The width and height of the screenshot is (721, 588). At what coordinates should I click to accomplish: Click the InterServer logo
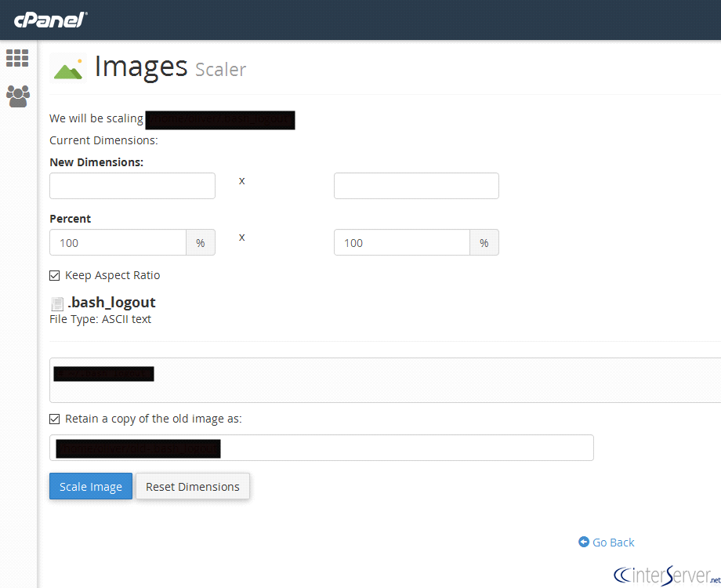667,575
